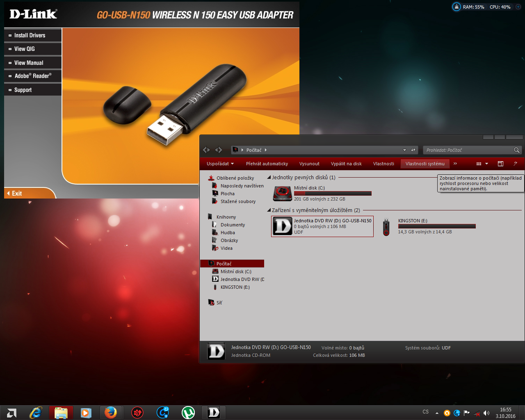
Task: Click the KINGSTON (E:) capacity bar
Action: pyautogui.click(x=437, y=226)
